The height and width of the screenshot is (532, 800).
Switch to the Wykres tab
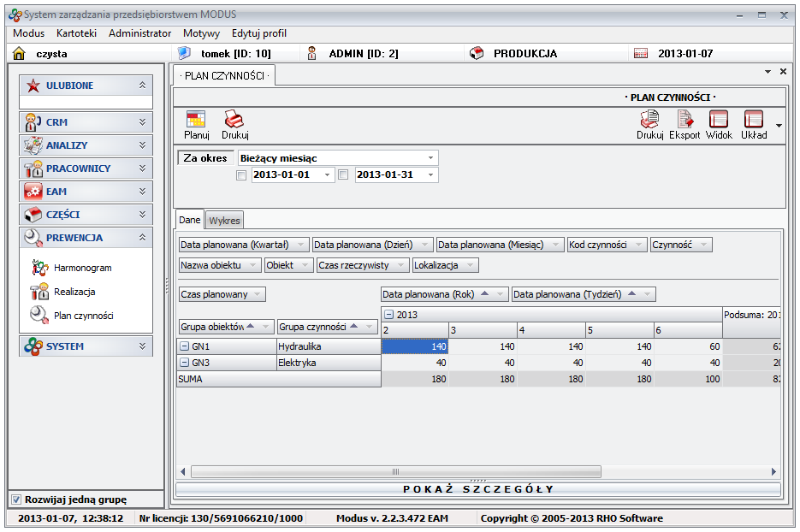[x=225, y=220]
